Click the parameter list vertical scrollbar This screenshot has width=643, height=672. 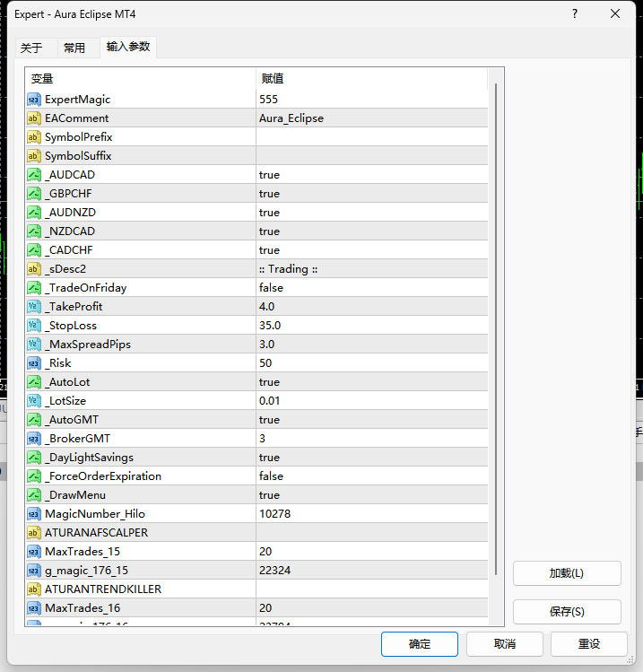tap(496, 329)
